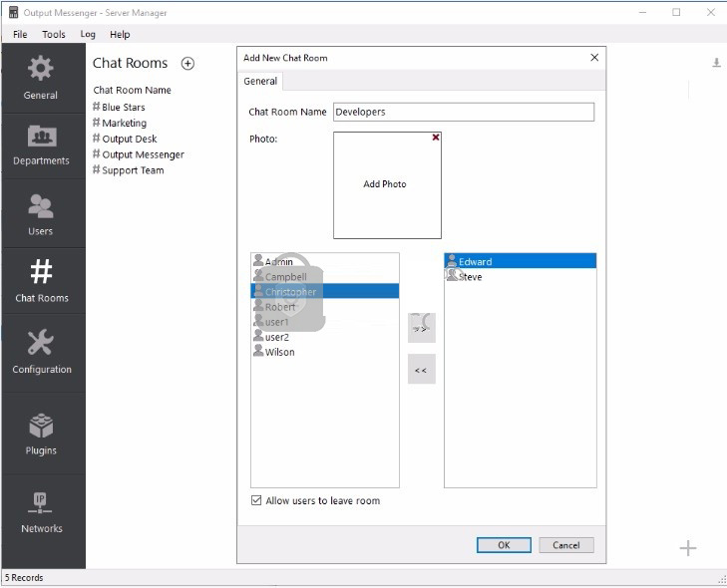Click the Chat Room Name text field

click(464, 113)
